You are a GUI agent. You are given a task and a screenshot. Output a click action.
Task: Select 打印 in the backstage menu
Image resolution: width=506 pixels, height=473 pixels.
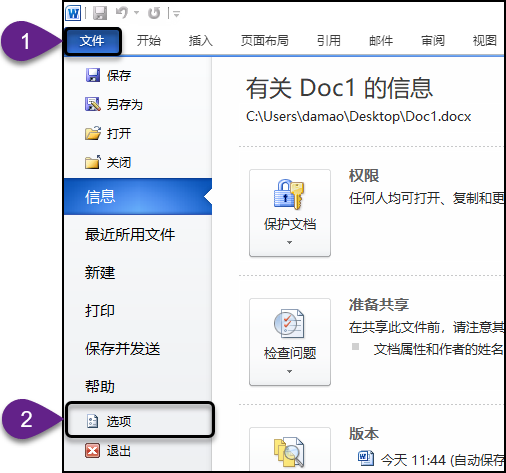point(100,310)
